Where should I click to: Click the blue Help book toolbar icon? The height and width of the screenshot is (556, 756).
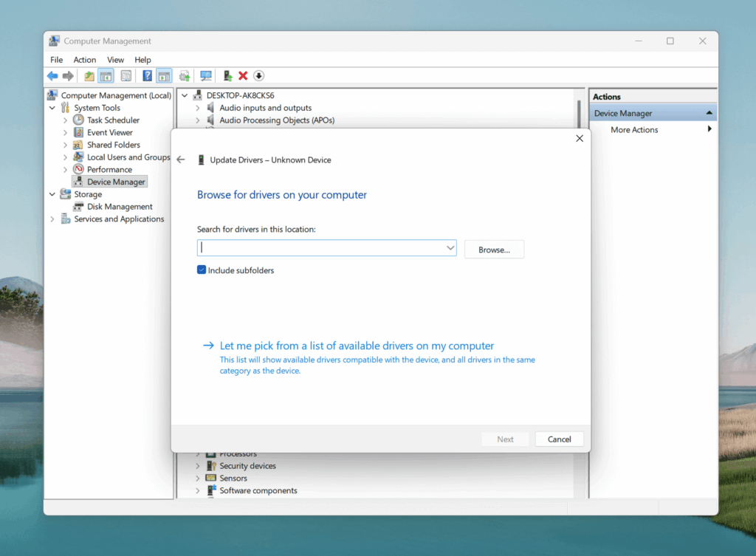(x=148, y=76)
